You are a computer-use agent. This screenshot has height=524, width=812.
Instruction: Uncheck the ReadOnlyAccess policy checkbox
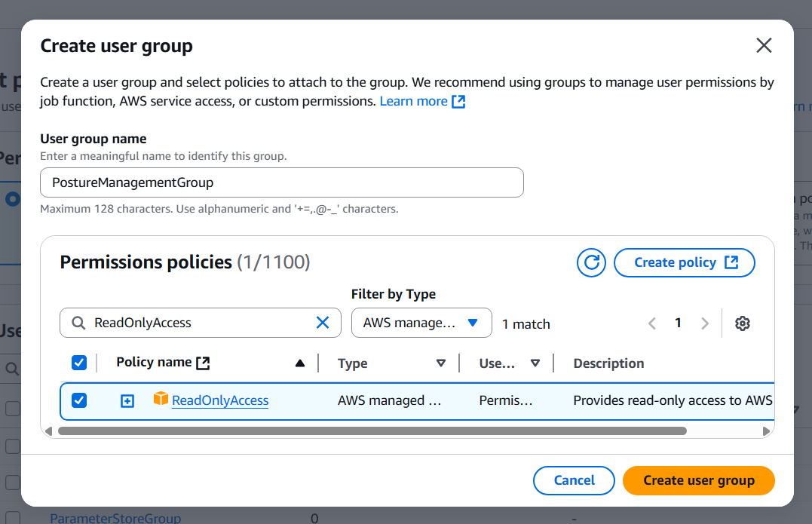click(79, 400)
